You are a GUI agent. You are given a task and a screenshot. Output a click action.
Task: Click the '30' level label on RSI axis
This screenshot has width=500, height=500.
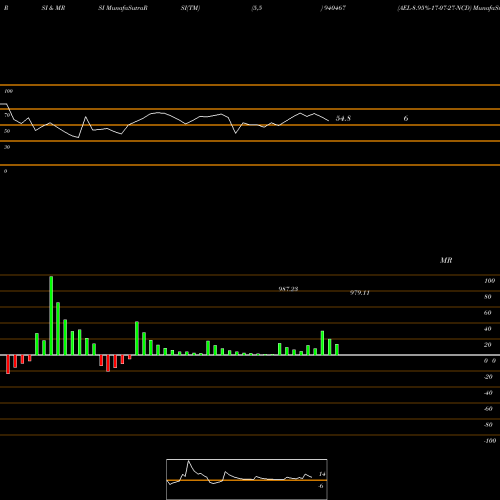[x=7, y=147]
